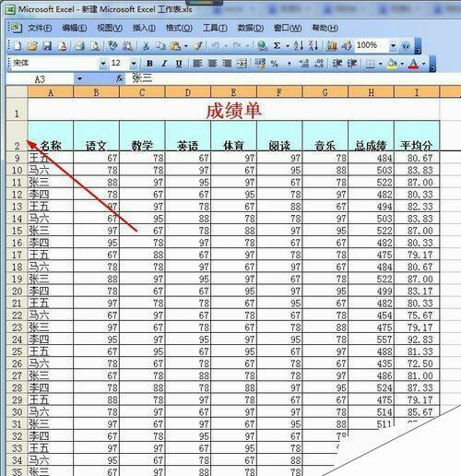Open the 格式(O) menu
This screenshot has height=476, width=461.
179,29
